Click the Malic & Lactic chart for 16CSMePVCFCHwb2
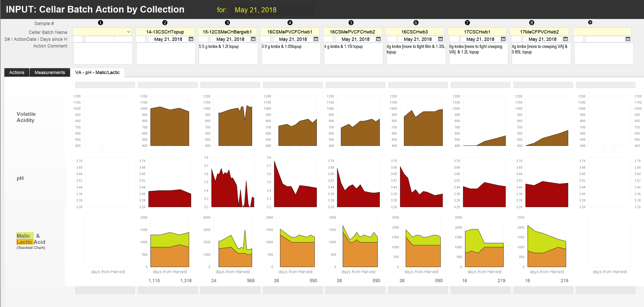The image size is (644, 307). click(x=358, y=242)
